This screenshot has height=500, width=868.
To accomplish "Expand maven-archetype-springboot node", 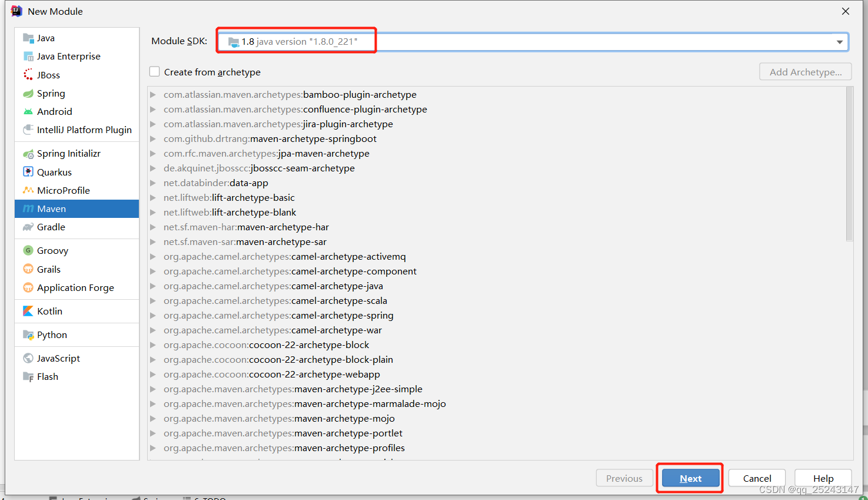I will (x=153, y=138).
